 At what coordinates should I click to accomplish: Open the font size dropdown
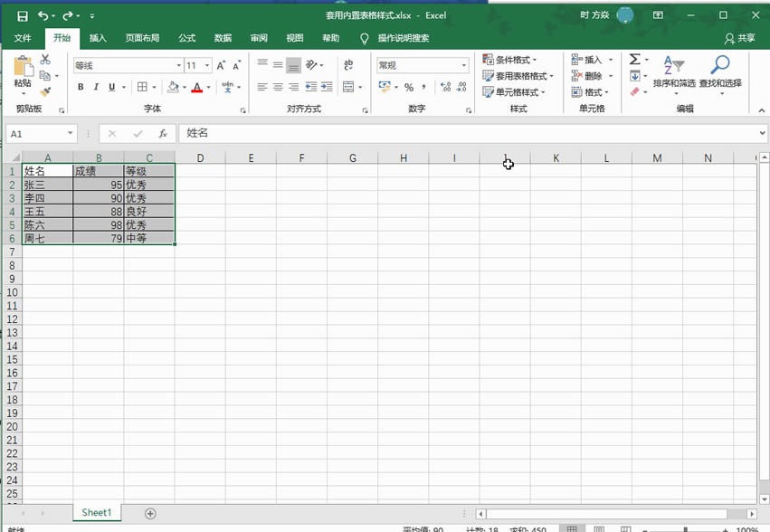click(x=205, y=65)
